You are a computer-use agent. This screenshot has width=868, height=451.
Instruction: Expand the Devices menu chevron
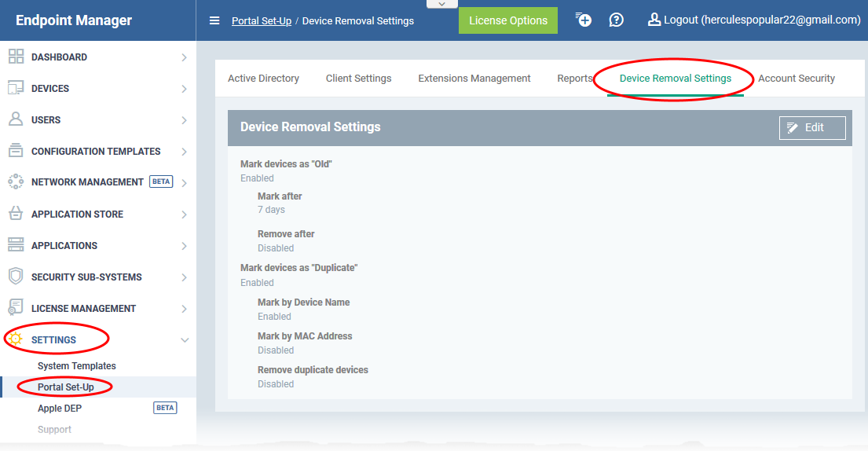coord(185,89)
